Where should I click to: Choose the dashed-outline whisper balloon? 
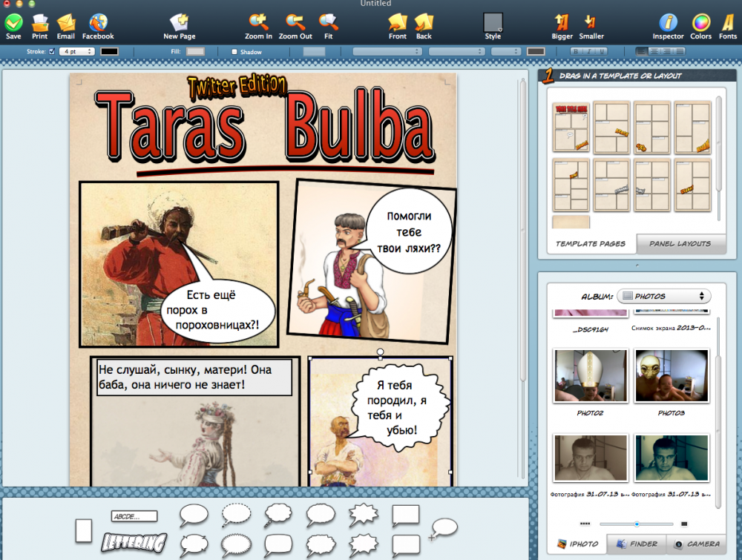[236, 515]
